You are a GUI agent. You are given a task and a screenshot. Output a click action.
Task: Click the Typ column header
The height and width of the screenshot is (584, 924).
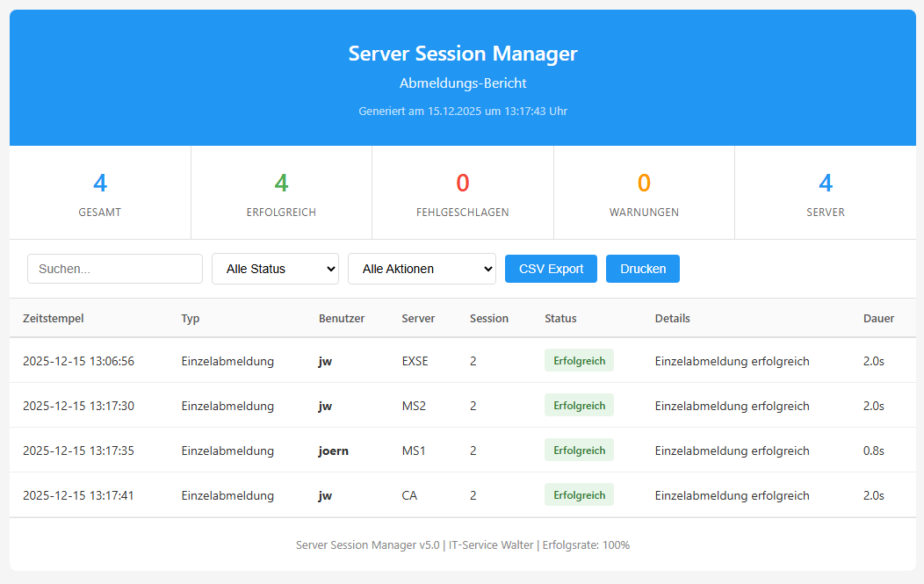[x=191, y=318]
